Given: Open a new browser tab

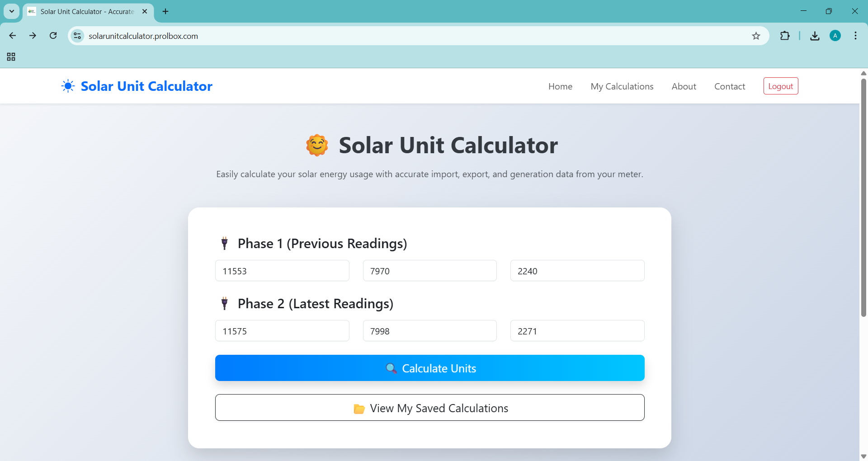Looking at the screenshot, I should click(165, 11).
